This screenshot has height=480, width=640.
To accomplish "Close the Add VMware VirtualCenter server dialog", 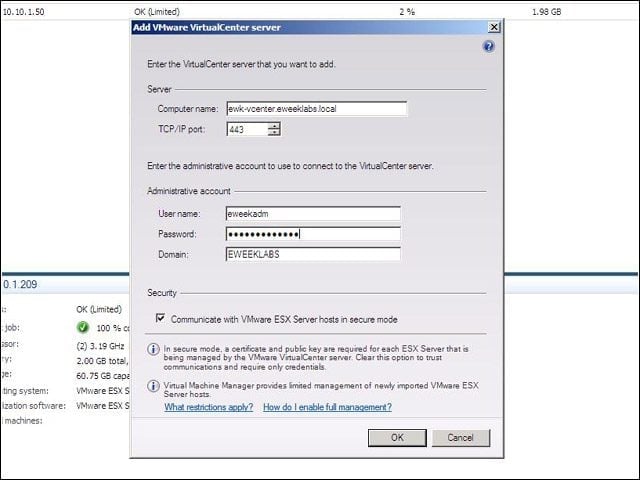I will [494, 27].
